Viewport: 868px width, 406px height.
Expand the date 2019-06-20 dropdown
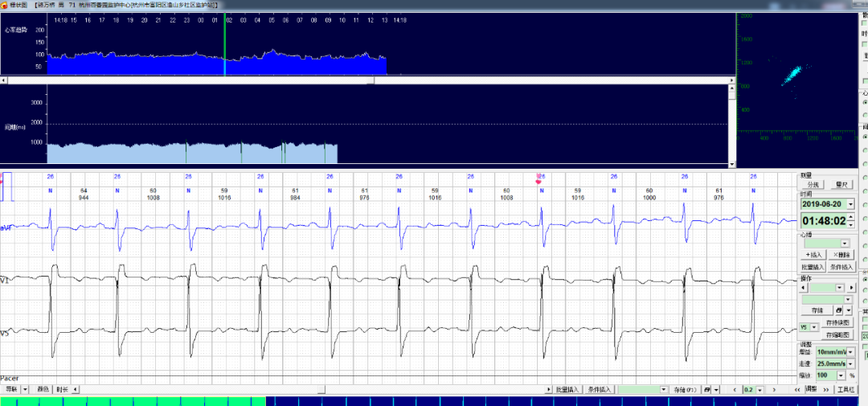[x=852, y=204]
